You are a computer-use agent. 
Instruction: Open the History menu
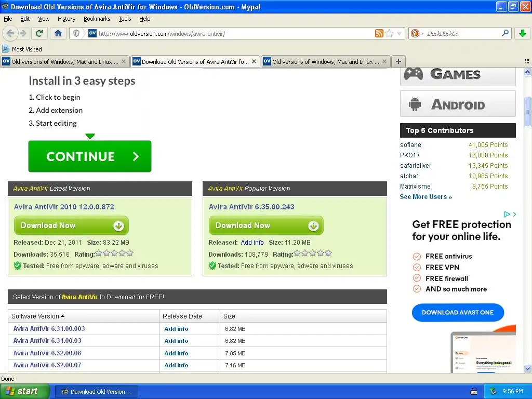[66, 19]
